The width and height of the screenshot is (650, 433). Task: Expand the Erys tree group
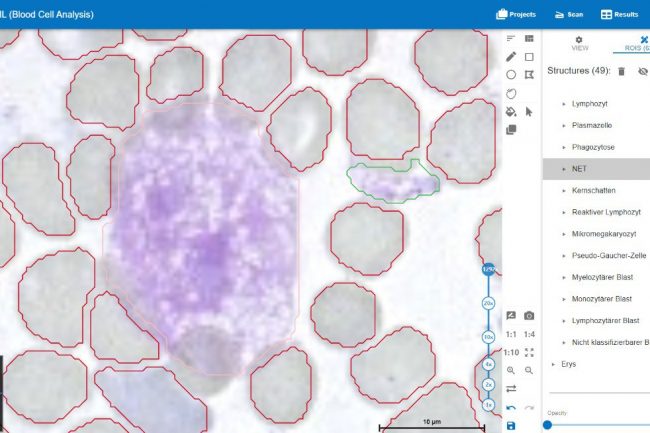tap(554, 364)
